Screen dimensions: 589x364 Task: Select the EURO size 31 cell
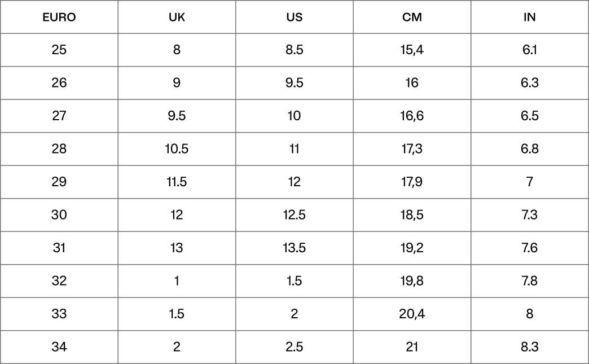tap(59, 248)
